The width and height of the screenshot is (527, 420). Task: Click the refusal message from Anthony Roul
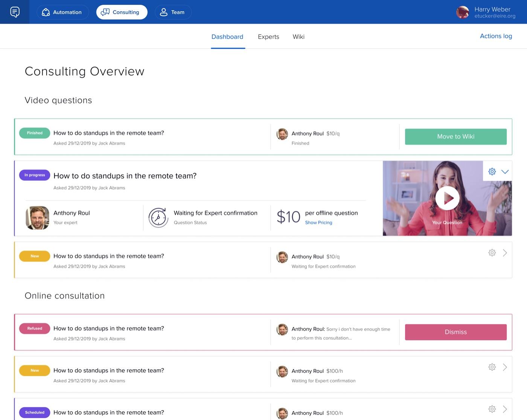[341, 333]
